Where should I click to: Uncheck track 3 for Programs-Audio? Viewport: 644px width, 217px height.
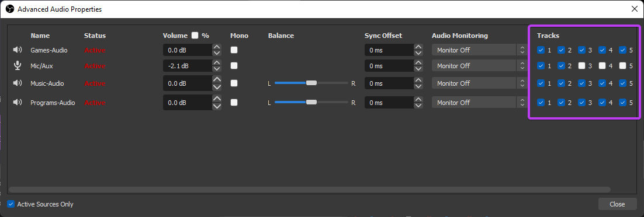point(582,103)
